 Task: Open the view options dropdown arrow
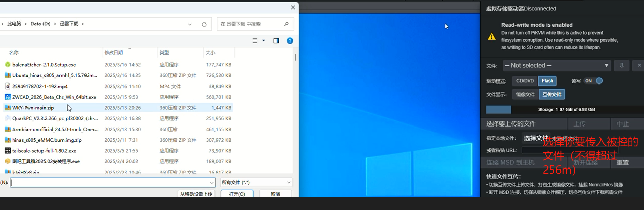[x=263, y=40]
